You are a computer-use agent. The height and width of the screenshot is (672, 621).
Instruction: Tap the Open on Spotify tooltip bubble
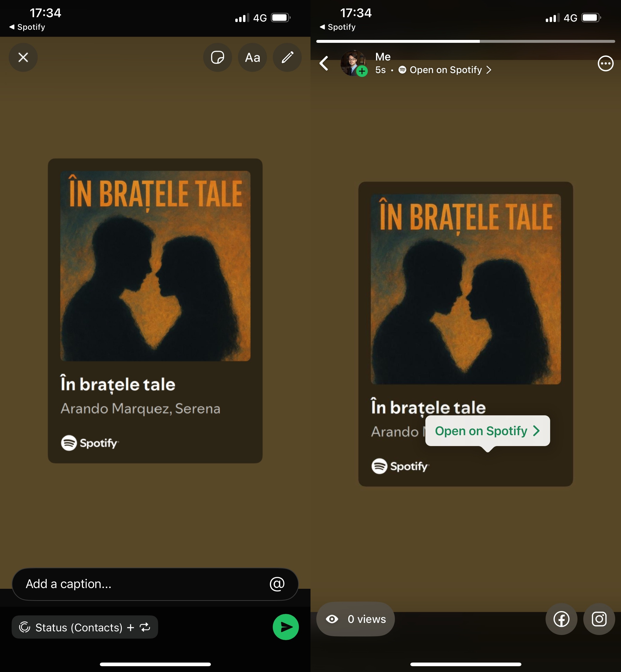point(487,431)
